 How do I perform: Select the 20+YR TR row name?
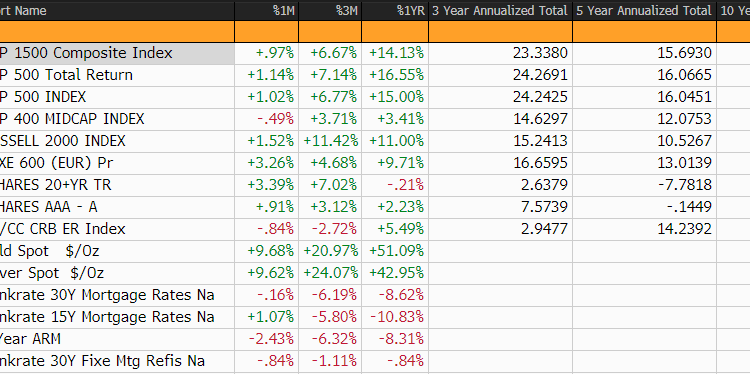click(x=117, y=185)
